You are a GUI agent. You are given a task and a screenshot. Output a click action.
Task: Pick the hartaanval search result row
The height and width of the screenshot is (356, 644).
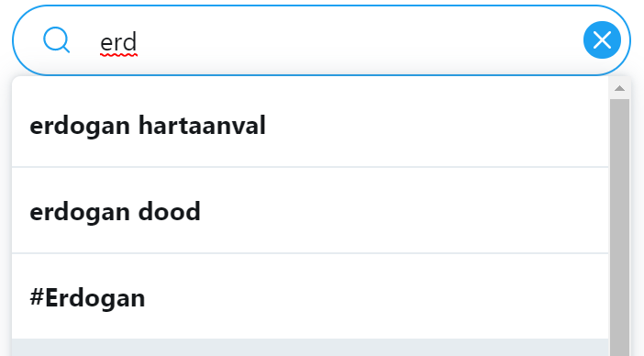coord(310,125)
